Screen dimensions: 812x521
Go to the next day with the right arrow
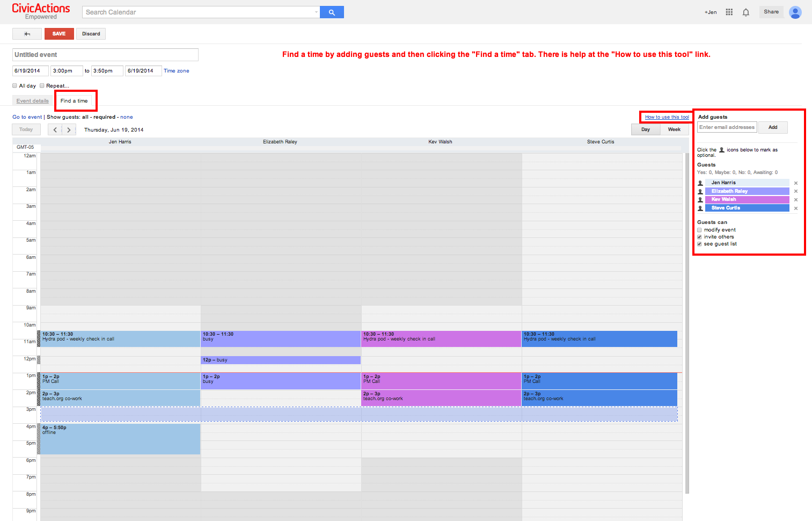tap(69, 129)
